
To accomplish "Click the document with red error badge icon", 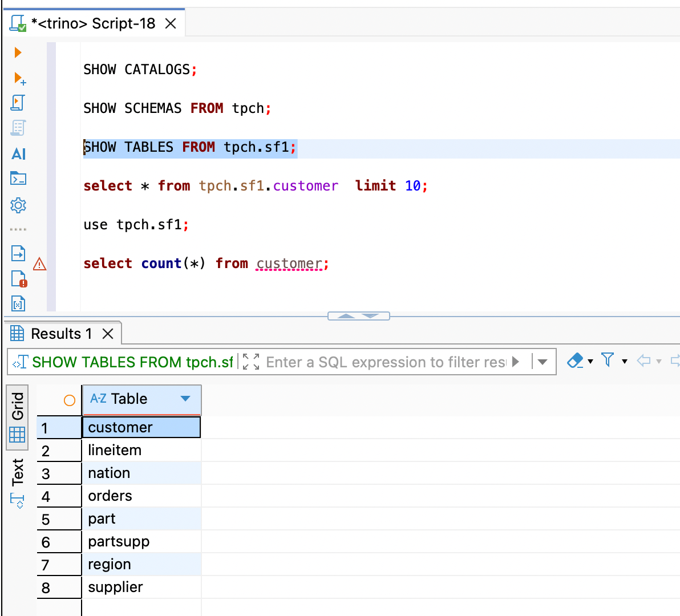I will coord(19,279).
